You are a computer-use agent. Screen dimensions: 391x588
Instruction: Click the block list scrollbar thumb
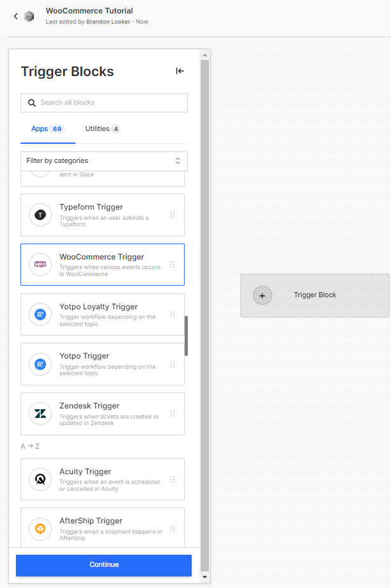click(187, 336)
